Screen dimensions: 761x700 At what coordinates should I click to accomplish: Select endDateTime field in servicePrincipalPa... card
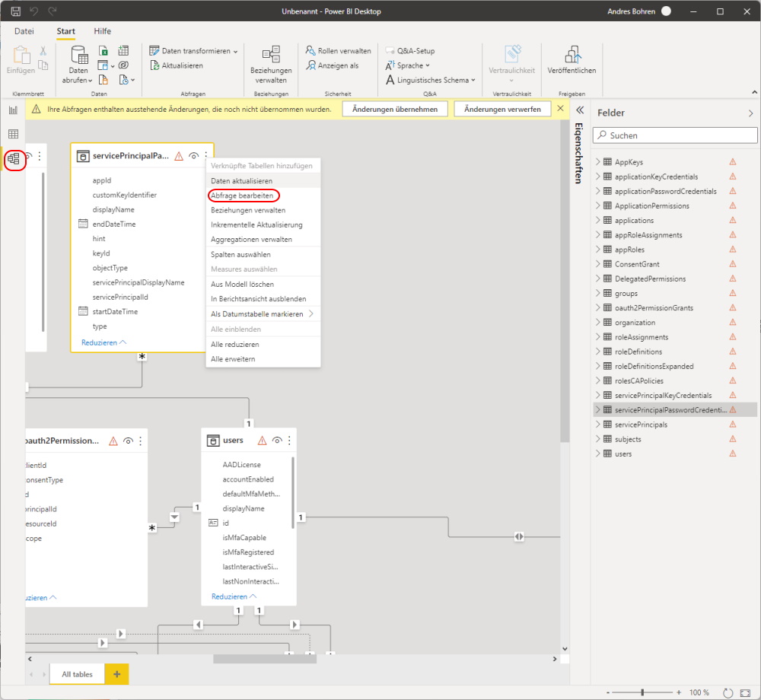[x=114, y=224]
